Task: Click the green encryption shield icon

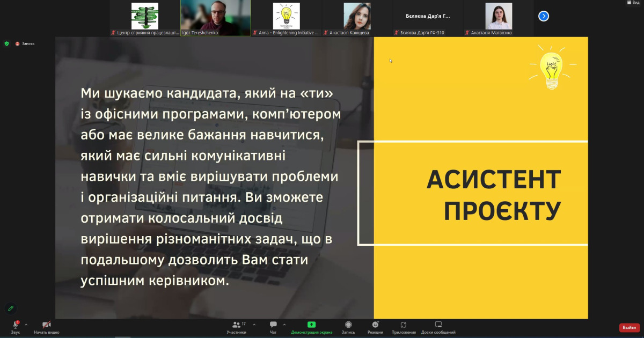Action: (6, 43)
